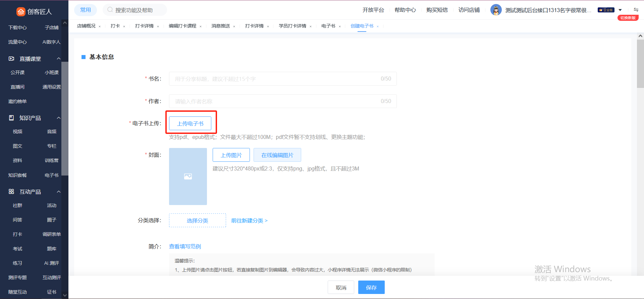Viewport: 644px width, 299px height.
Task: Click the 直播课堂 section icon
Action: (x=11, y=59)
